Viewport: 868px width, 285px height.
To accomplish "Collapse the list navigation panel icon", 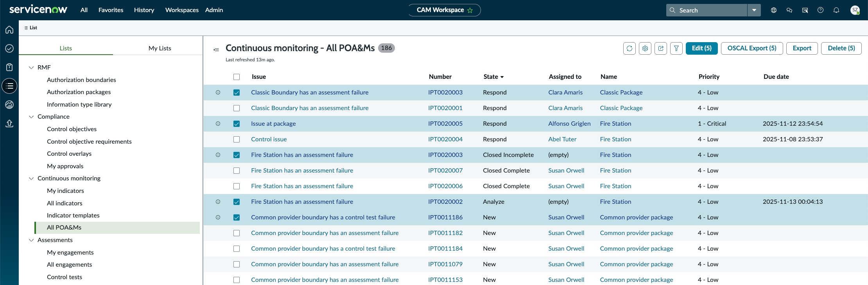I will pos(216,50).
